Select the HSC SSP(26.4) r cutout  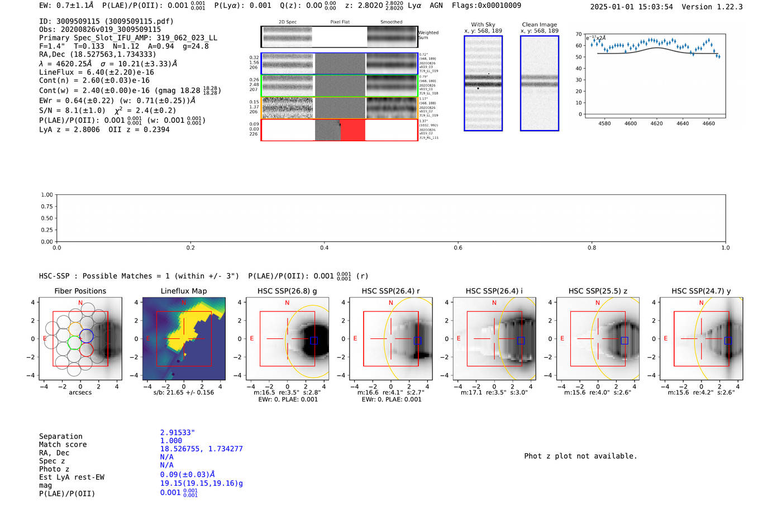pos(391,339)
